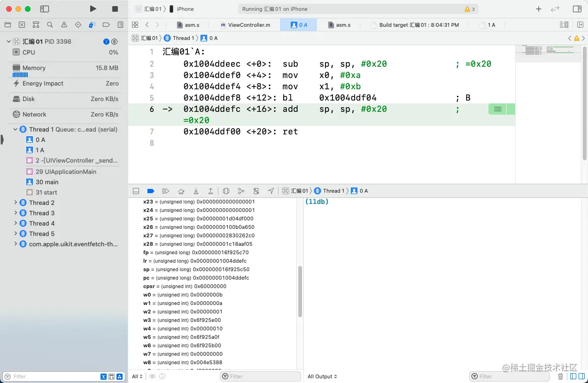588x383 pixels.
Task: Go forward in editor history
Action: pyautogui.click(x=157, y=25)
